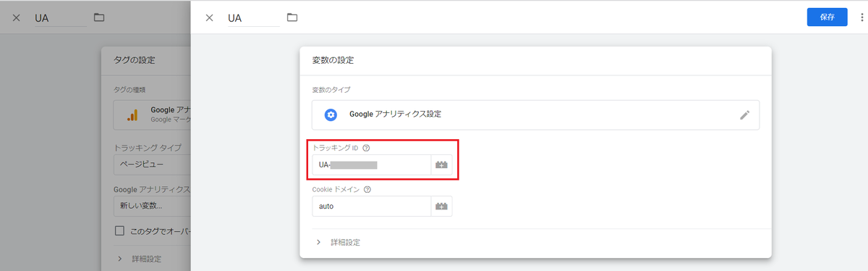Click folder icon beside variable name UA

point(292,17)
